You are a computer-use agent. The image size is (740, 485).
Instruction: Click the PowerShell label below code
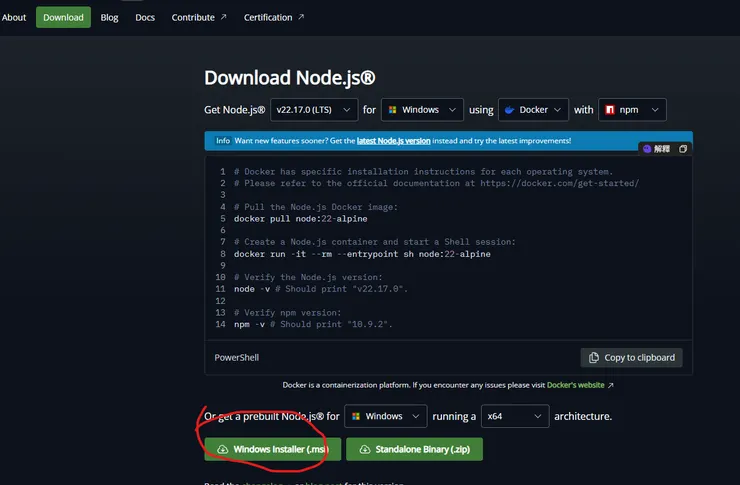click(236, 358)
